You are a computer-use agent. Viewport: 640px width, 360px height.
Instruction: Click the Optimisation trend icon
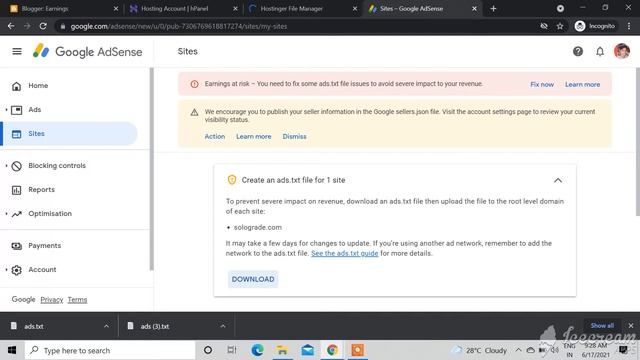pyautogui.click(x=16, y=214)
